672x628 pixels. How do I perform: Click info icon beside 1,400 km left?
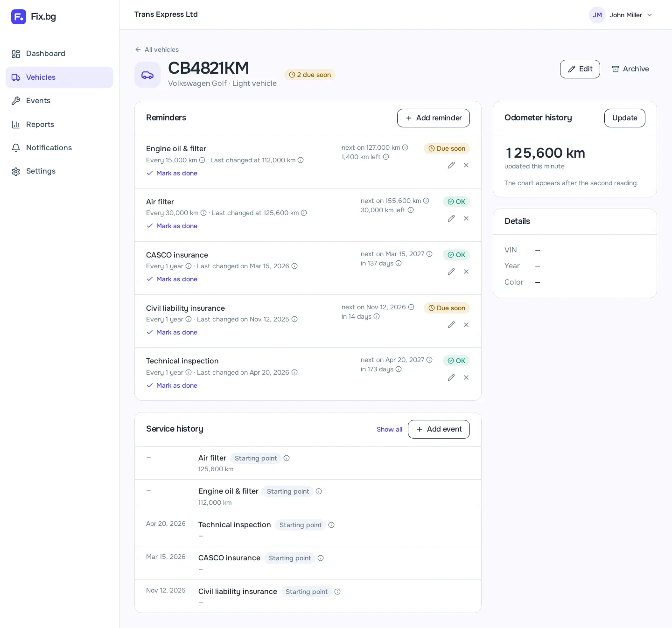[386, 157]
